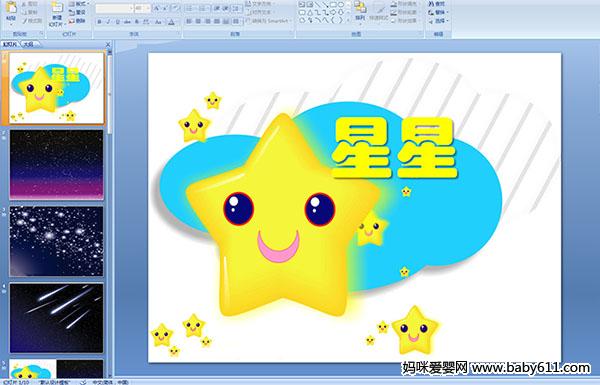Click the Delete slide icon
Viewport: 600px width, 385px height.
click(x=78, y=21)
